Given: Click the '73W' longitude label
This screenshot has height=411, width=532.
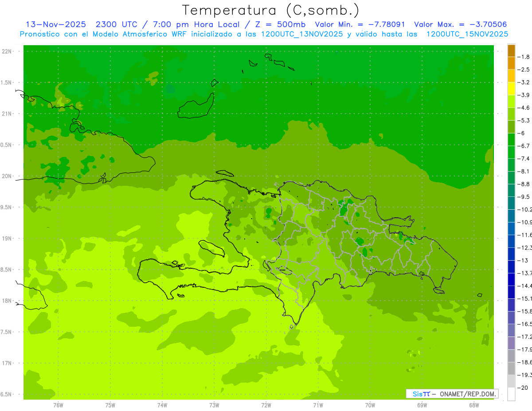Looking at the screenshot, I should coord(214,405).
